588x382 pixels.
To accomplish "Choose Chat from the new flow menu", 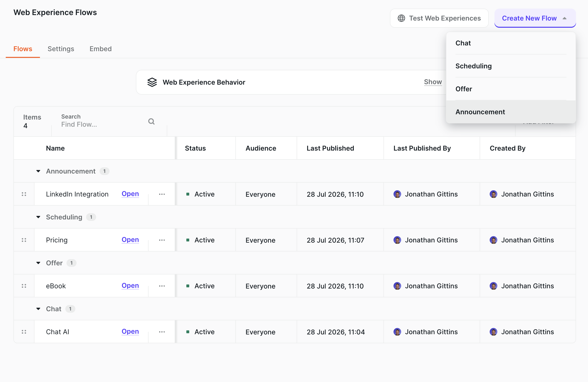I will pyautogui.click(x=511, y=43).
